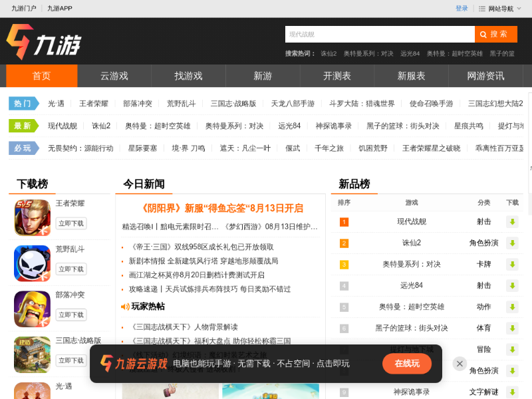Focus the search input field
Screen dimensions: 532x399
tap(380, 35)
